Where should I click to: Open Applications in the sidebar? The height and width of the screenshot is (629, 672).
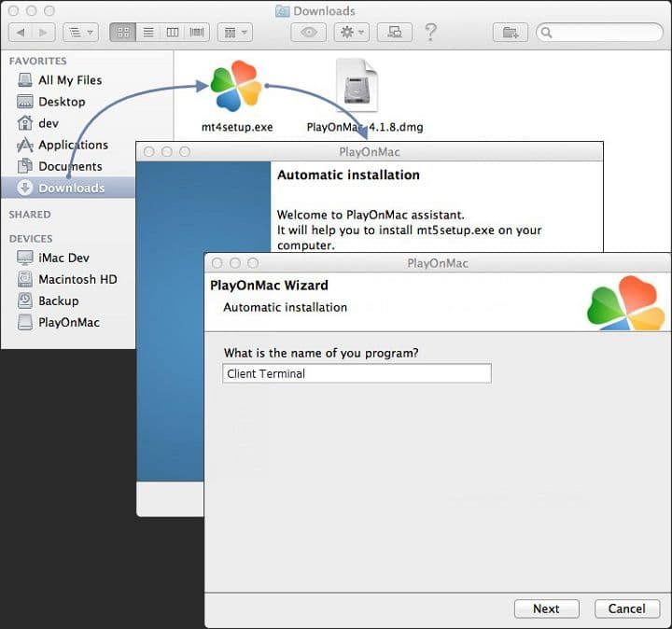tap(73, 145)
